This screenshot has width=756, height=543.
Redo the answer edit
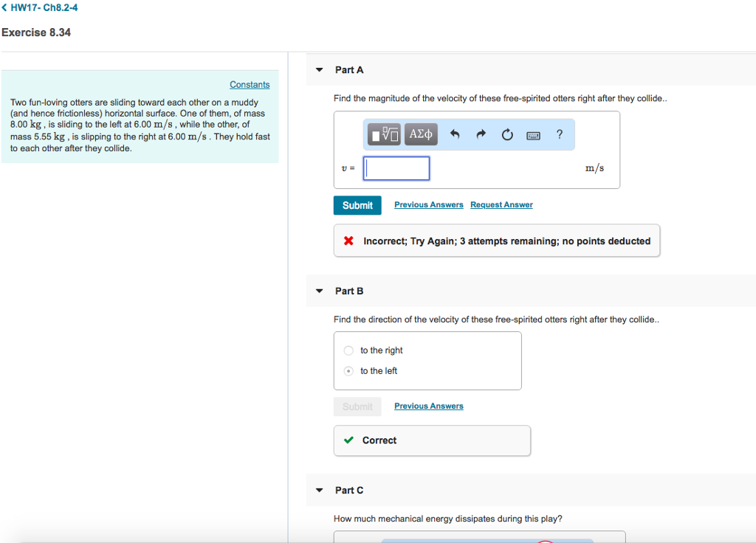pos(481,134)
